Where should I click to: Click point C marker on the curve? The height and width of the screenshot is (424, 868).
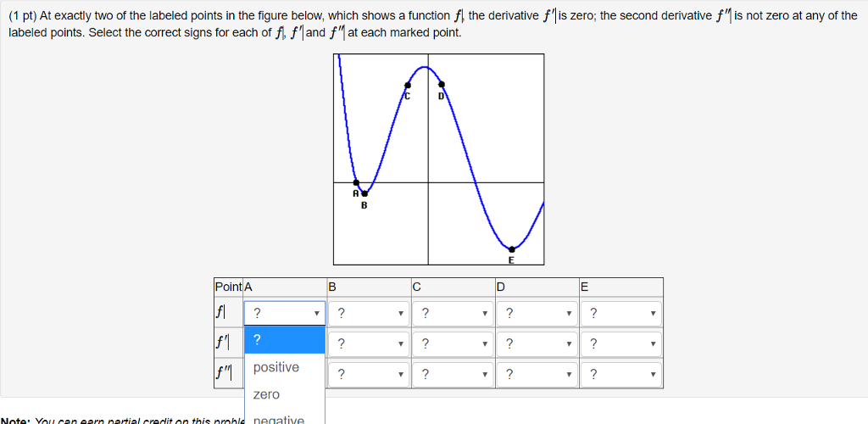[x=408, y=86]
